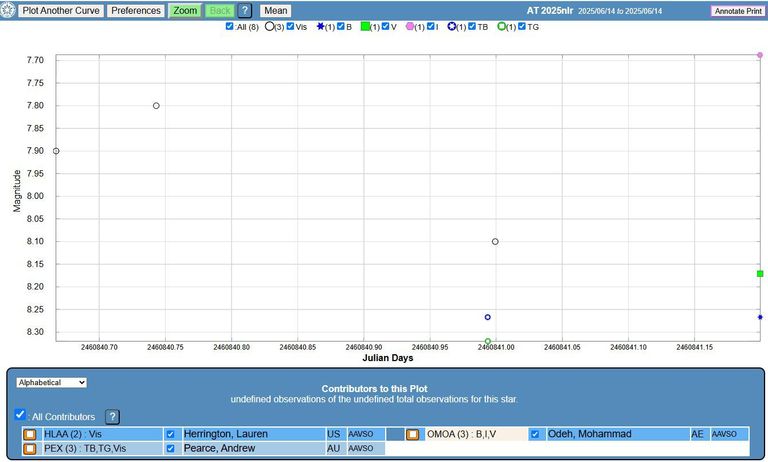Click the HLAA observer highlight icon
Image resolution: width=768 pixels, height=462 pixels.
(30, 435)
